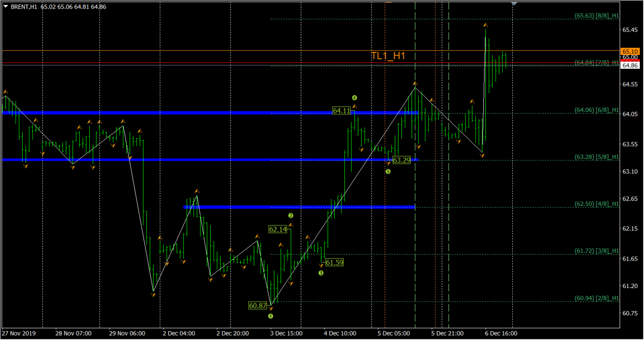Click the 29 Nov 06:00 time label
The width and height of the screenshot is (644, 340).
pyautogui.click(x=127, y=333)
